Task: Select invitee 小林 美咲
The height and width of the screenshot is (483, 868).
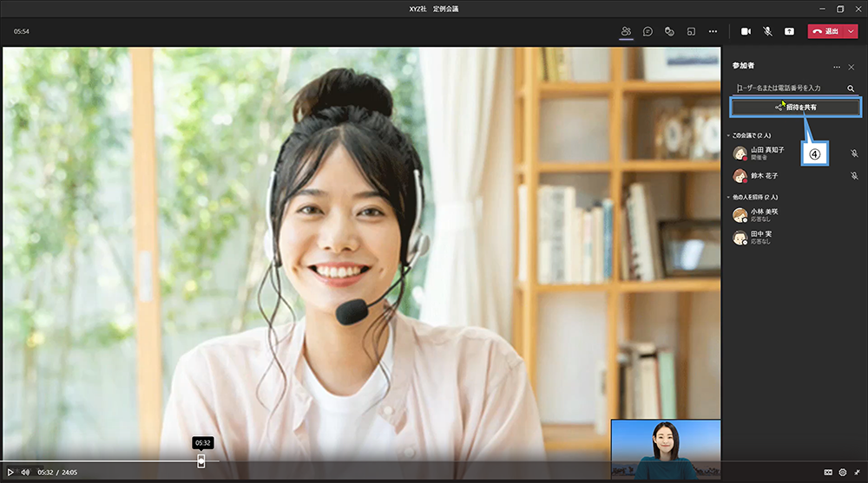Action: (x=795, y=215)
